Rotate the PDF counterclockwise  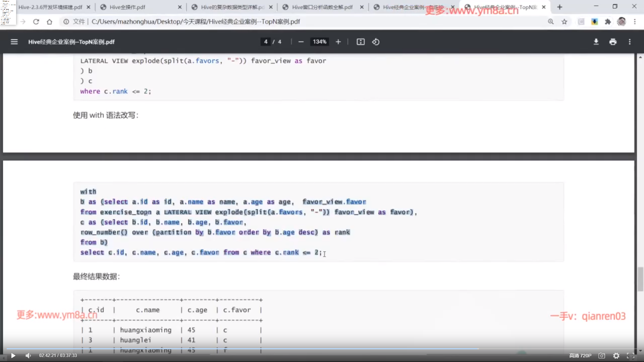click(376, 42)
